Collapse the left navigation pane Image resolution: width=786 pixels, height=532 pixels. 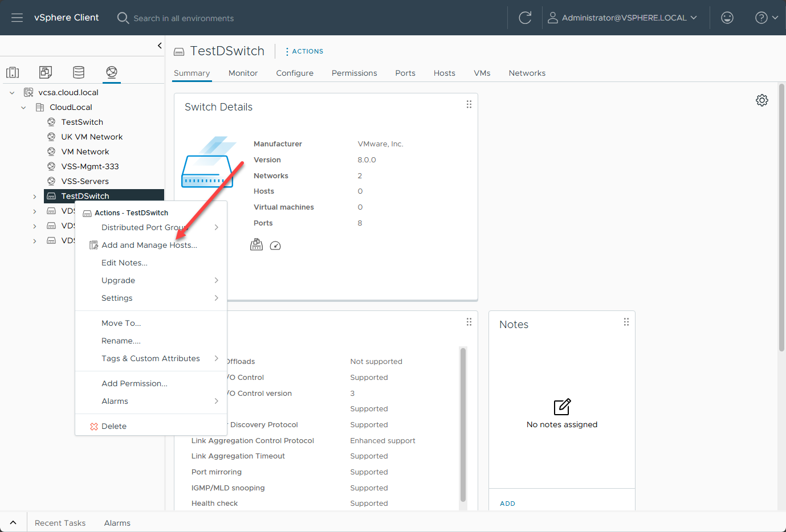tap(160, 46)
